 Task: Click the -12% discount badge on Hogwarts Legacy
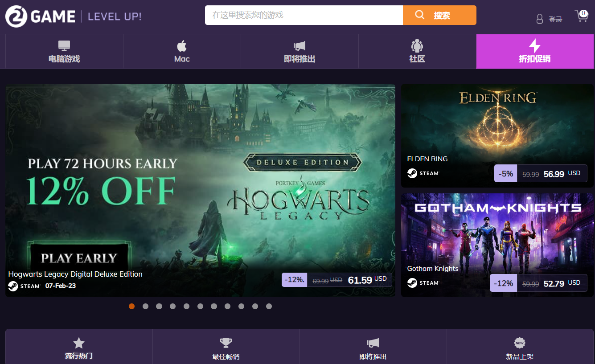pos(294,280)
